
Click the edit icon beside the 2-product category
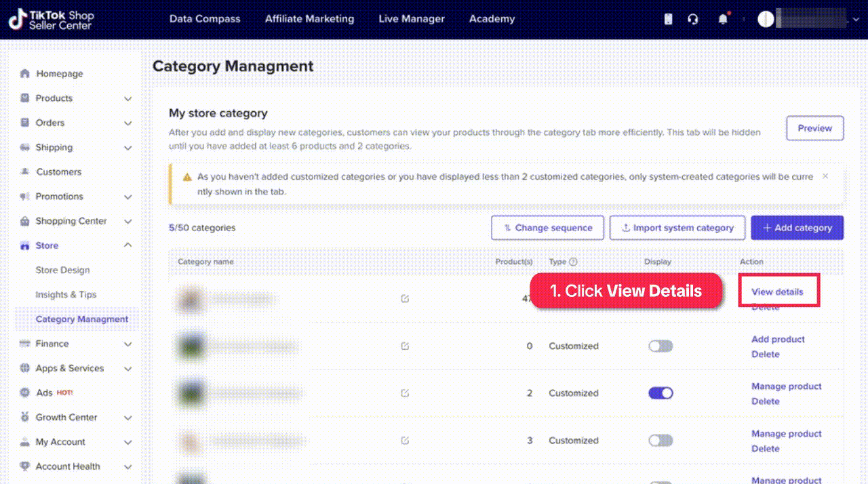pyautogui.click(x=405, y=393)
